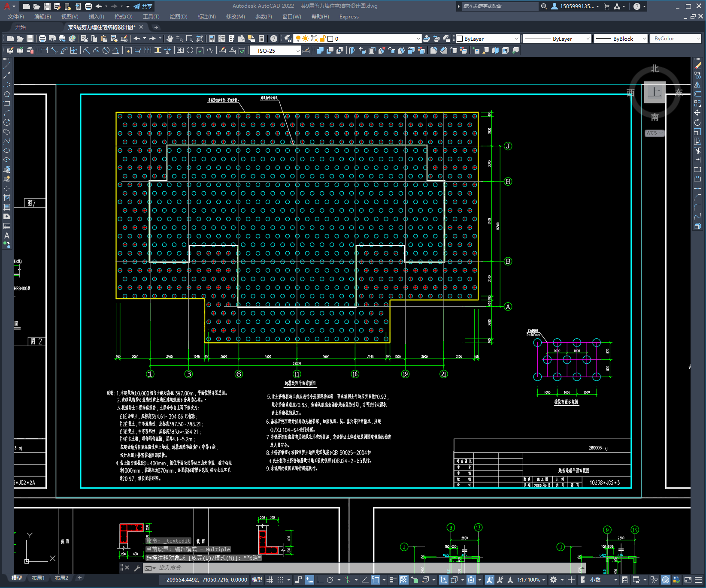
Task: Toggle snap mode in status bar
Action: point(280,580)
